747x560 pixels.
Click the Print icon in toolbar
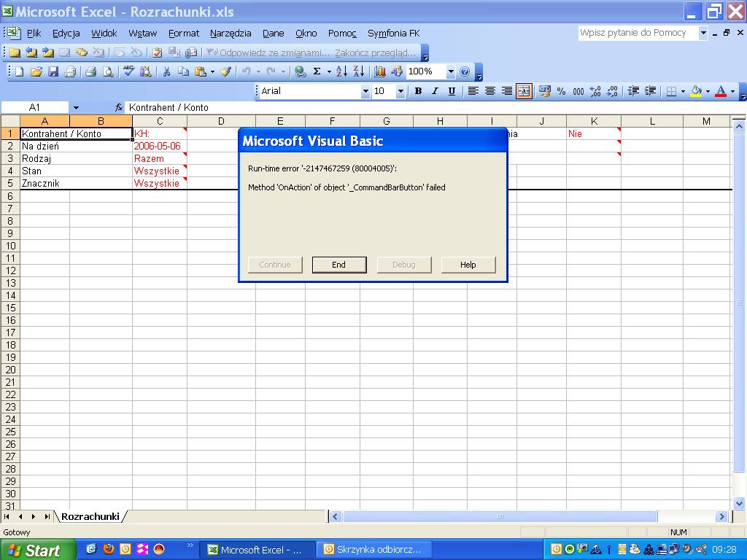coord(91,72)
